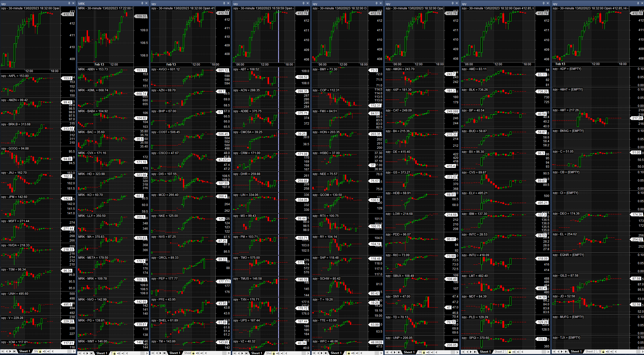This screenshot has height=355, width=644.
Task: Toggle the lock icon in the MRK panel's sheet bar
Action: 114,353
